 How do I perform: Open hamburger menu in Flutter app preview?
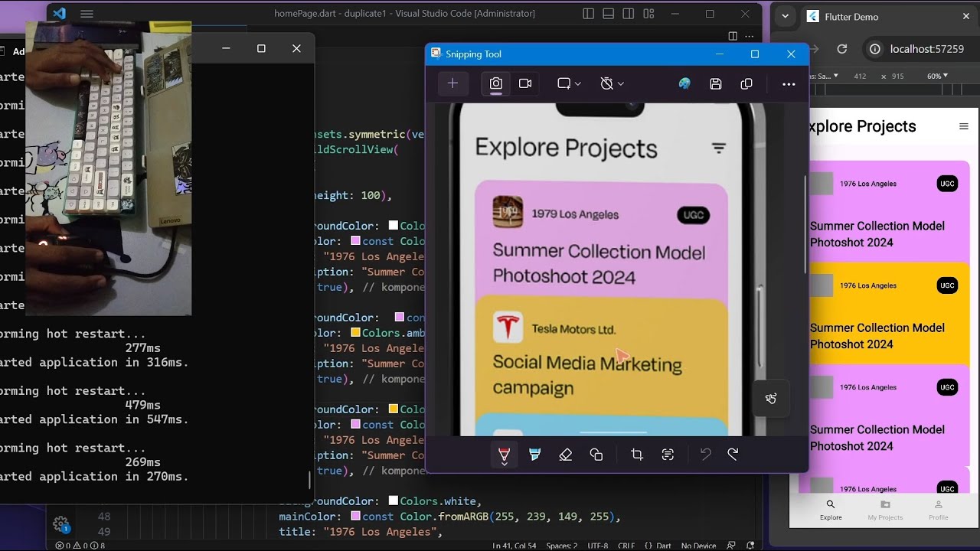click(x=964, y=126)
